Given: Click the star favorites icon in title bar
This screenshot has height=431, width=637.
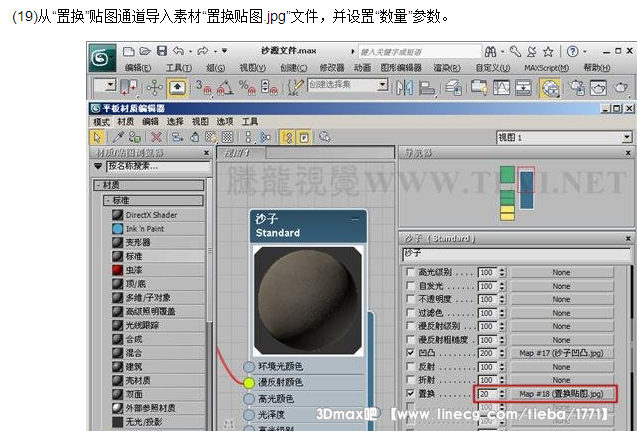Looking at the screenshot, I should point(548,52).
